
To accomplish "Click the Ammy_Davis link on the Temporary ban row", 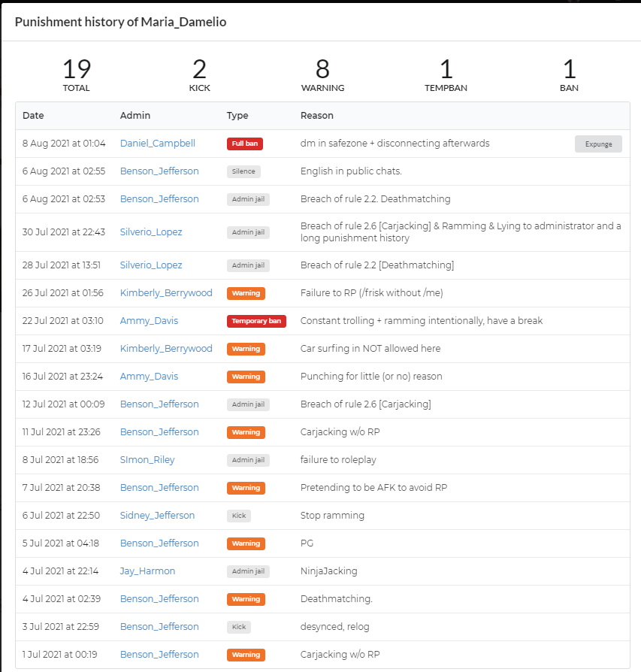I will (149, 320).
